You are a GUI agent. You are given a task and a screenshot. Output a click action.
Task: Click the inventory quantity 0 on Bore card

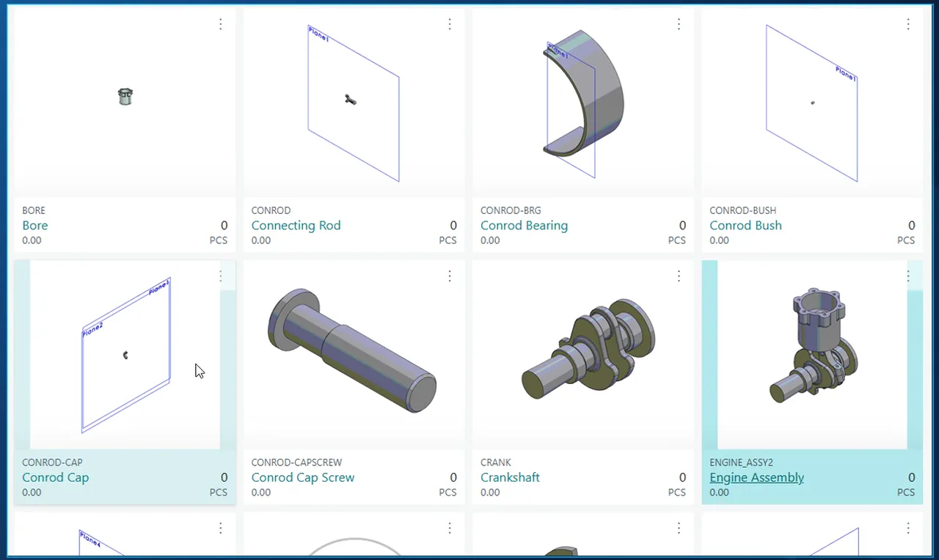pyautogui.click(x=224, y=225)
